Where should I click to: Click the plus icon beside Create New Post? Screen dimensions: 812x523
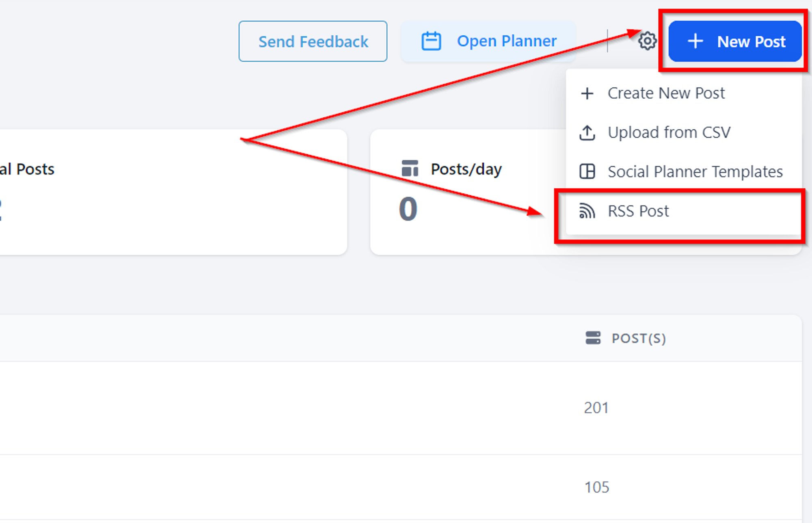[x=587, y=93]
